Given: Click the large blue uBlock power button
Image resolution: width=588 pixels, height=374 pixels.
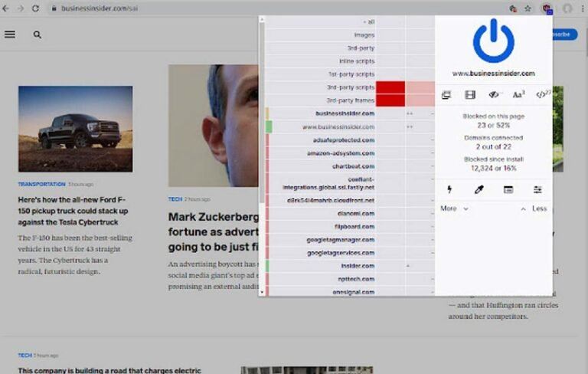Looking at the screenshot, I should 493,41.
